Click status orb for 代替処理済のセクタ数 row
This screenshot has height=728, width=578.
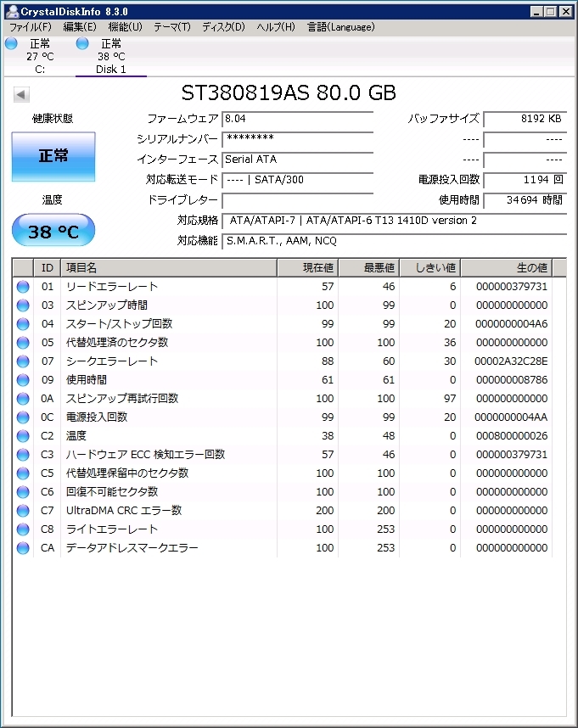click(x=23, y=343)
